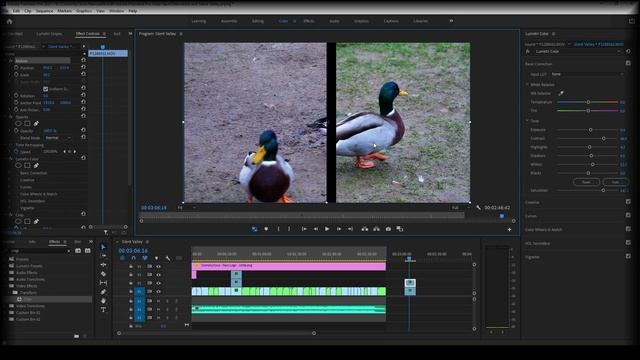640x360 pixels.
Task: Click the Extract button in Program Monitor
Action: click(x=376, y=229)
